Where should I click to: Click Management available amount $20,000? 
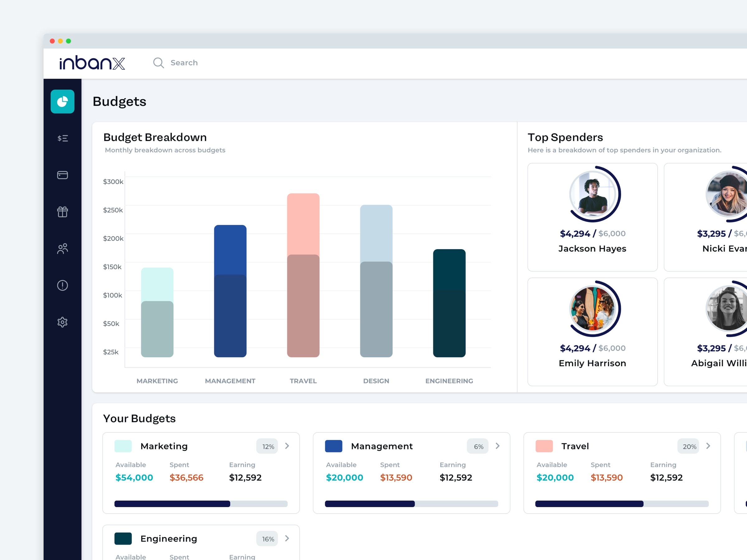tap(345, 478)
